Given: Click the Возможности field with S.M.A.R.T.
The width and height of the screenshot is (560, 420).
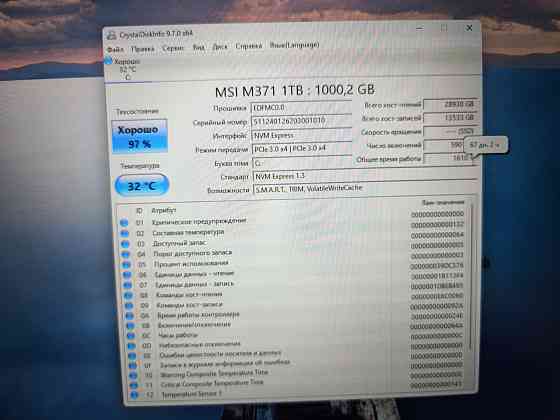Looking at the screenshot, I should coord(365,188).
